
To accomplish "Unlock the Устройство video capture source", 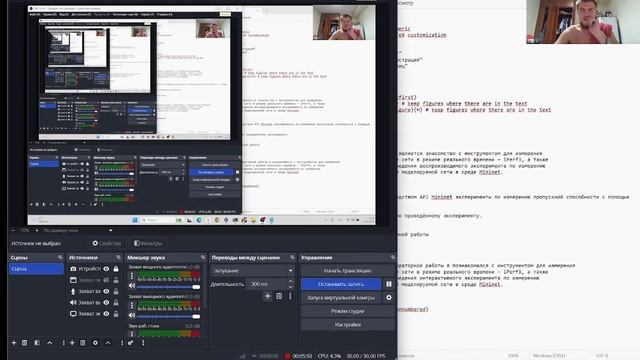I will click(116, 269).
